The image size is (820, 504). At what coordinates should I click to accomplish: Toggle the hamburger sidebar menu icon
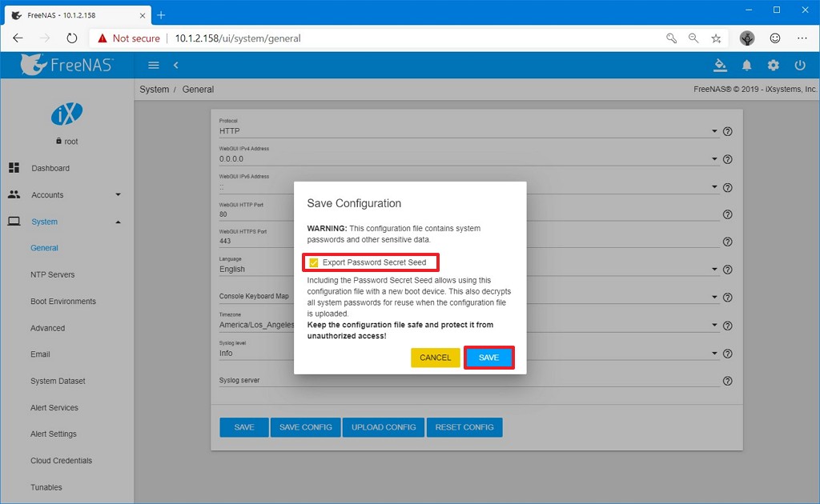pos(154,66)
